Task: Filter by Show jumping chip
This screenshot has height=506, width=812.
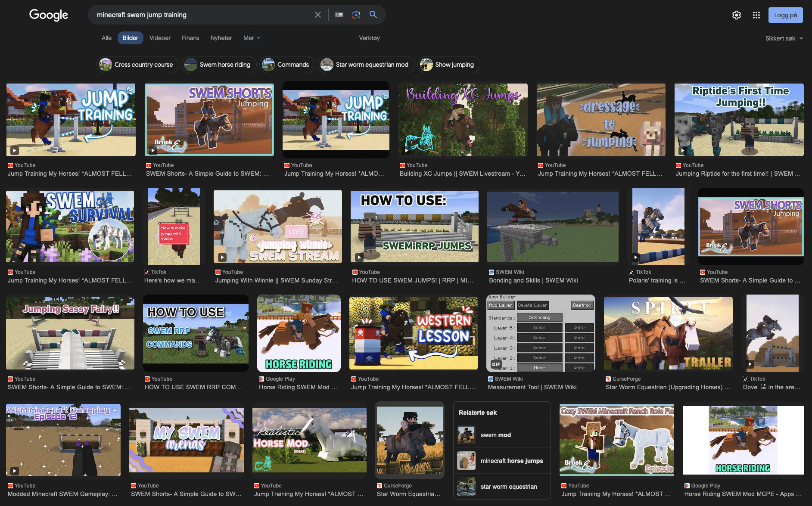Action: pos(449,65)
